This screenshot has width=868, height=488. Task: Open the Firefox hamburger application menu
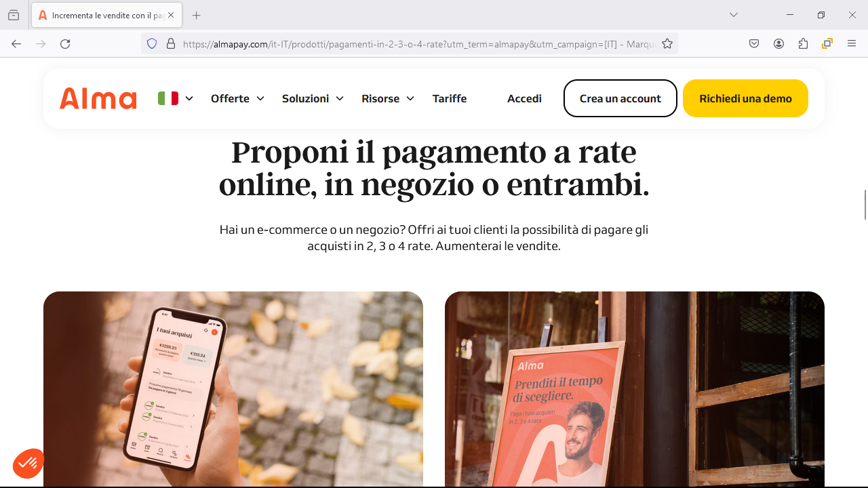tap(852, 44)
